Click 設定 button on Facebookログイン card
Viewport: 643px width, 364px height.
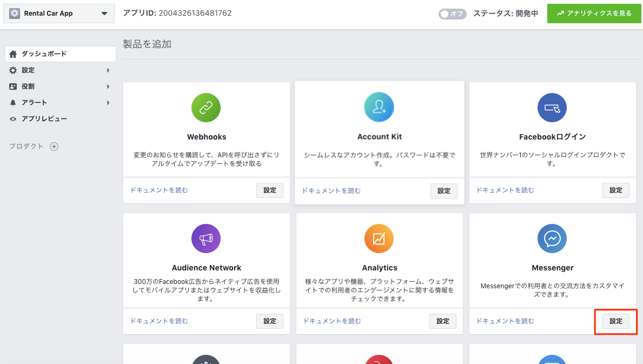616,190
